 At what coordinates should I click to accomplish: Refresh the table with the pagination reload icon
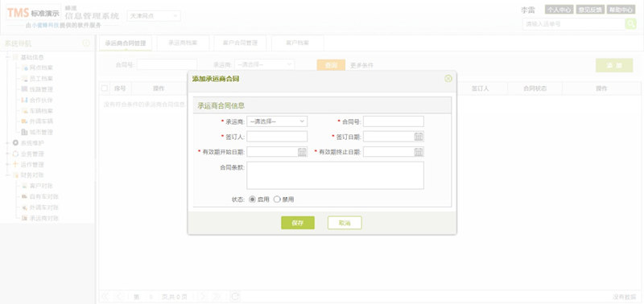(x=235, y=296)
